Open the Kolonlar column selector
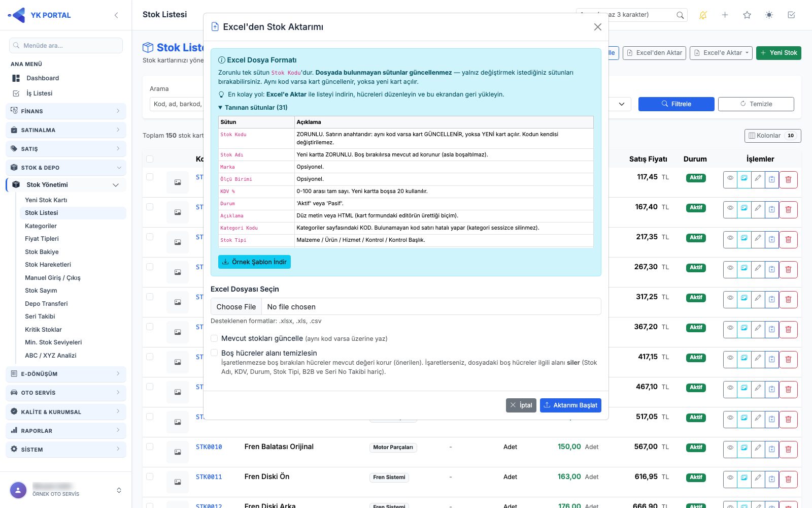The height and width of the screenshot is (508, 812). (x=772, y=136)
